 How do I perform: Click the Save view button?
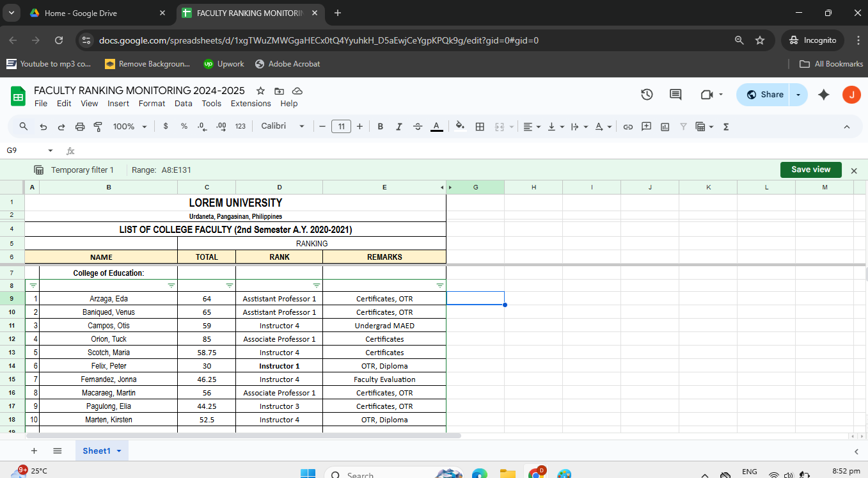(810, 170)
